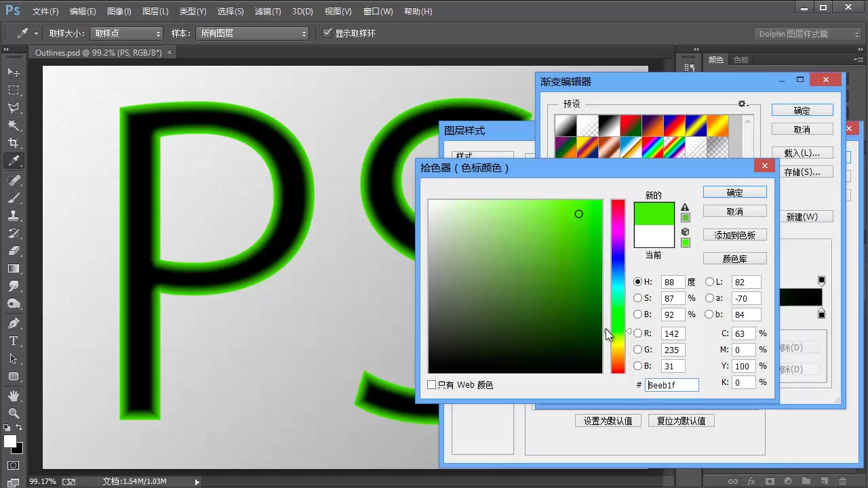Select the Pen tool

[x=14, y=323]
